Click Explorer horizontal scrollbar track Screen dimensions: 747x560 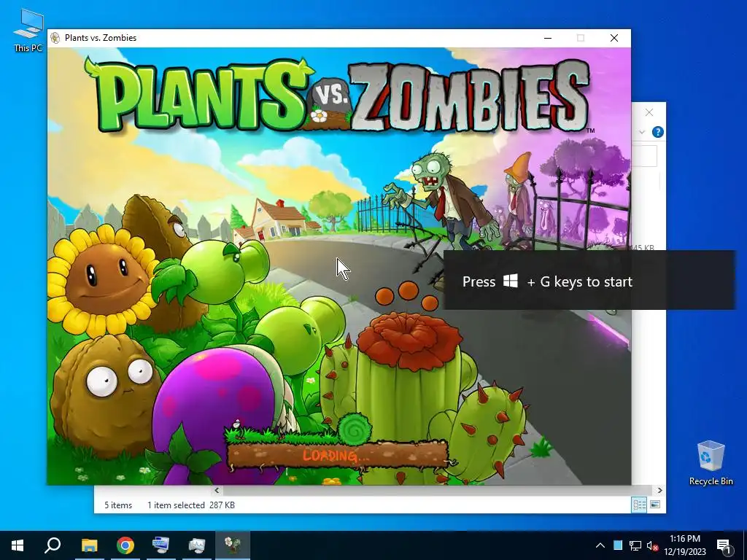(438, 490)
